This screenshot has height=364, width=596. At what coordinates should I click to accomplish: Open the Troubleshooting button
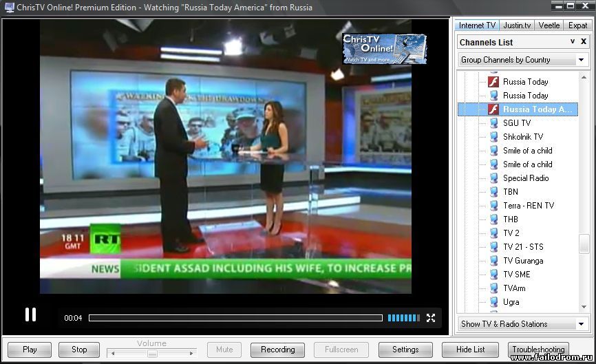[x=538, y=349]
